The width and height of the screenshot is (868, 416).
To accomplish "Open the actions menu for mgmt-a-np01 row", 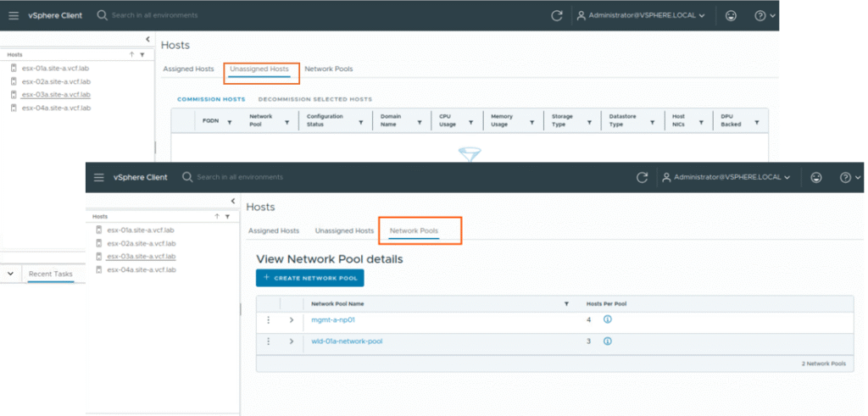I will (268, 319).
